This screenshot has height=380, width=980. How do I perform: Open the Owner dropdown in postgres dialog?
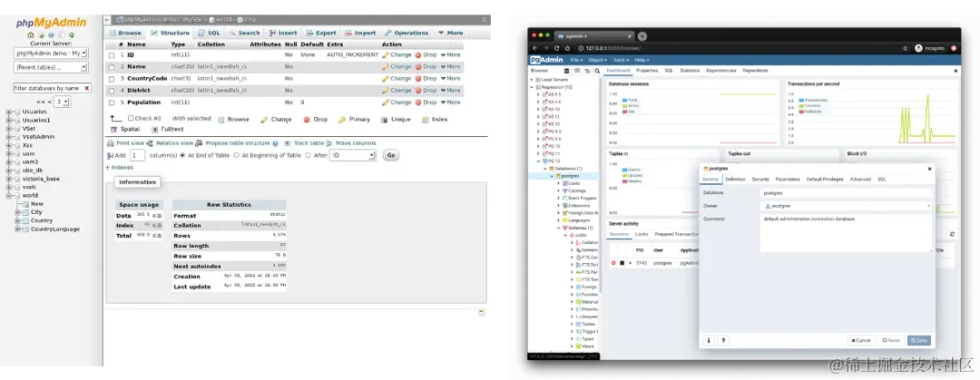point(846,206)
